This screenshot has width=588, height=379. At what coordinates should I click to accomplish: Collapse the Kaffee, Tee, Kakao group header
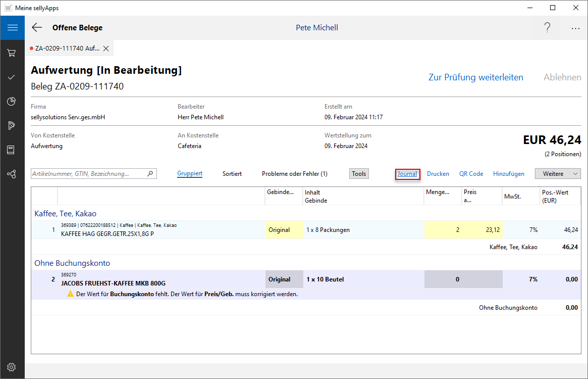click(x=65, y=213)
